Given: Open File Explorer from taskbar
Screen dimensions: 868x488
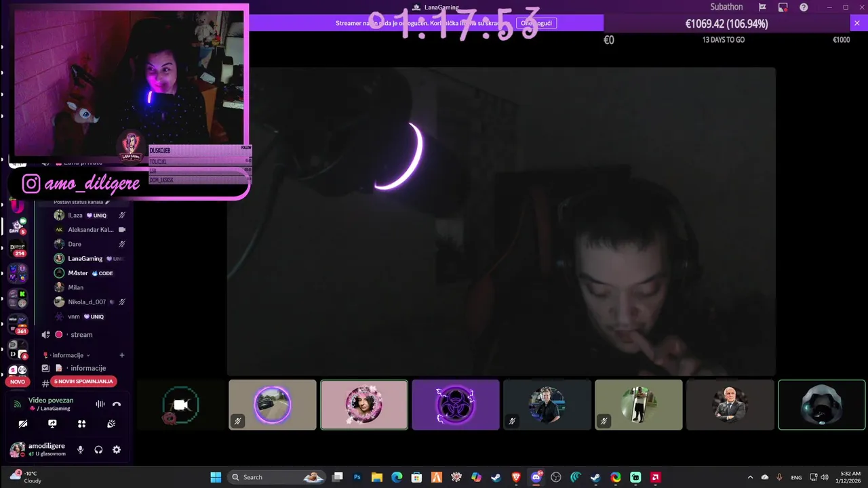Looking at the screenshot, I should [377, 477].
